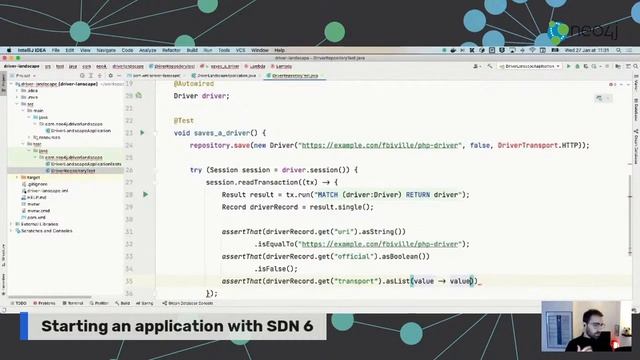Expand External Libraries node
Screen dimensions: 640x360
click(11, 224)
